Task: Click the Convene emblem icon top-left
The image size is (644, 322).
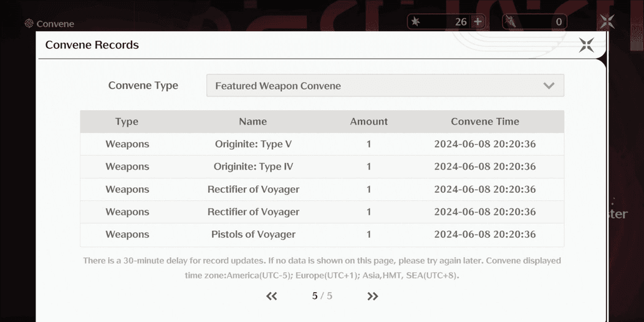Action: click(x=29, y=24)
